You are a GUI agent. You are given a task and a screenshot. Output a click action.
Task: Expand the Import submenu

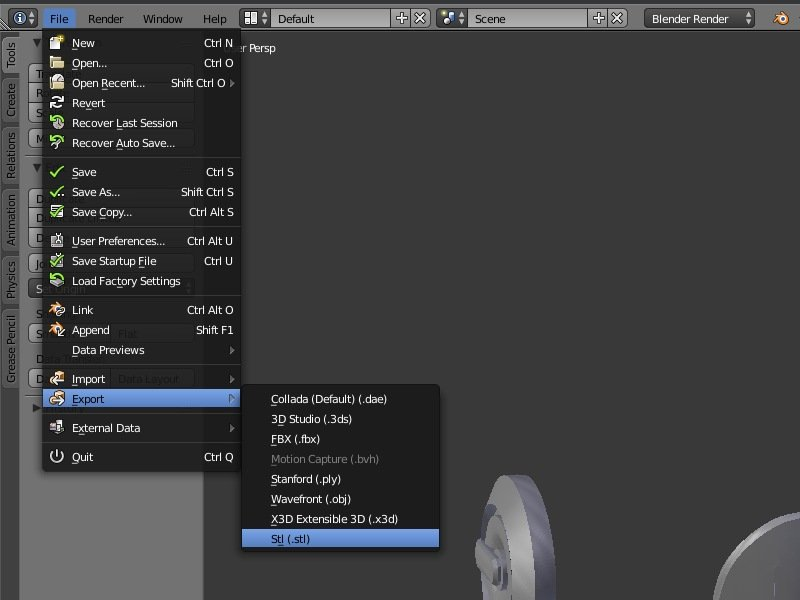232,379
